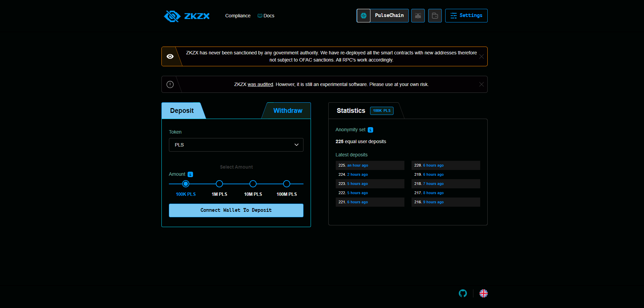This screenshot has height=308, width=644.
Task: Open the MetaMask fox wallet icon
Action: coord(418,16)
